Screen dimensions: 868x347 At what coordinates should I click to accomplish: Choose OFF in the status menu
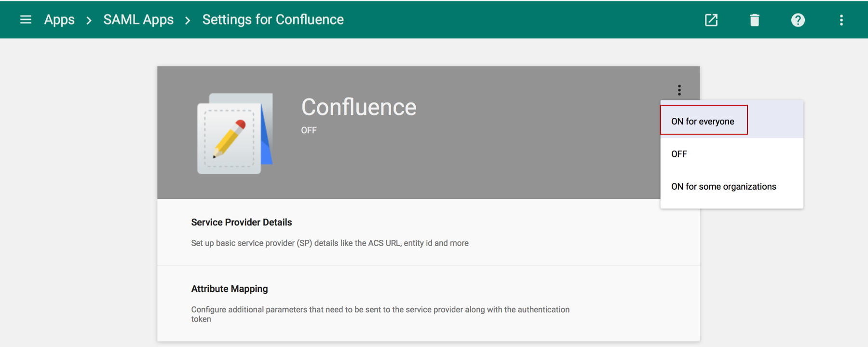[x=732, y=154]
